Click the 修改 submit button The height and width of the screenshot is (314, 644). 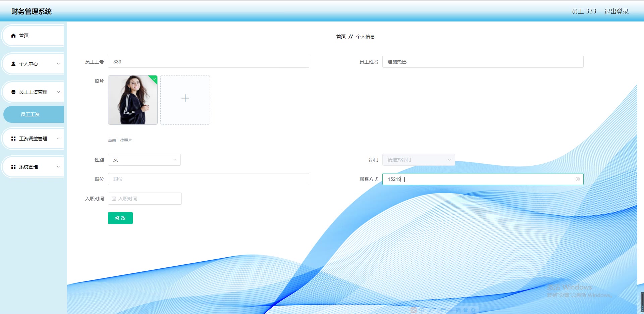coord(120,218)
